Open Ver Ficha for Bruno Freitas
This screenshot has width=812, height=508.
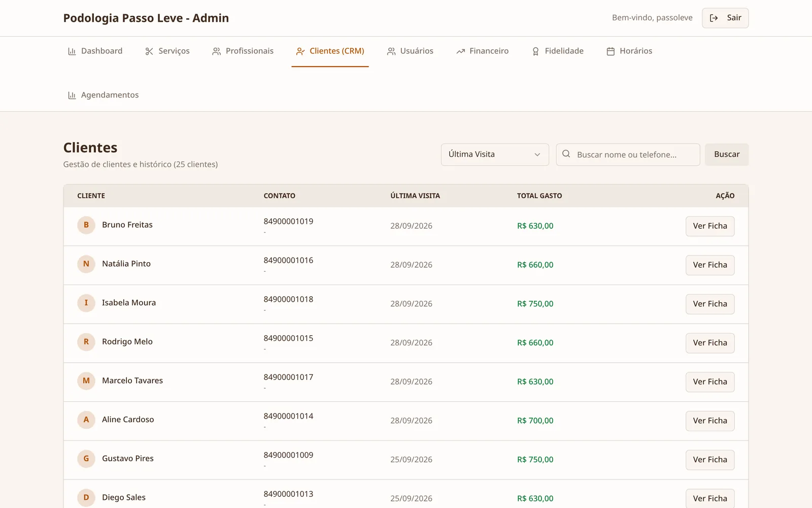point(710,226)
